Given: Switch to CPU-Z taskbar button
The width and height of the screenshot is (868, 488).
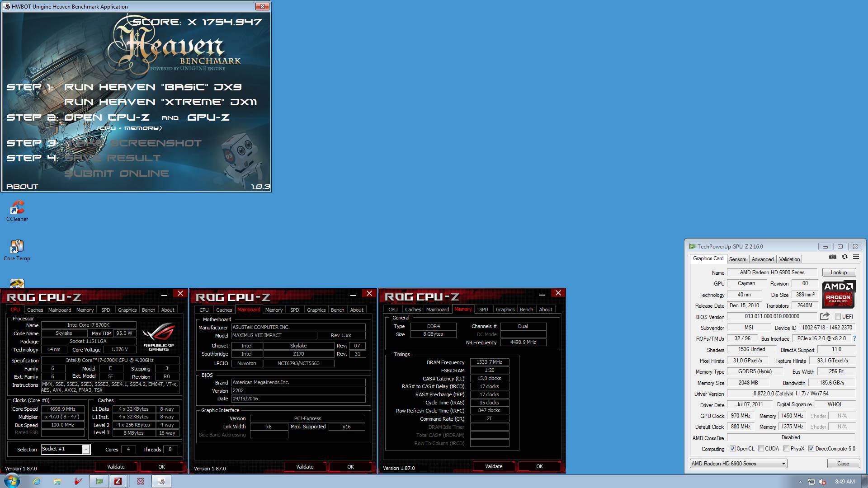Looking at the screenshot, I should [x=118, y=481].
